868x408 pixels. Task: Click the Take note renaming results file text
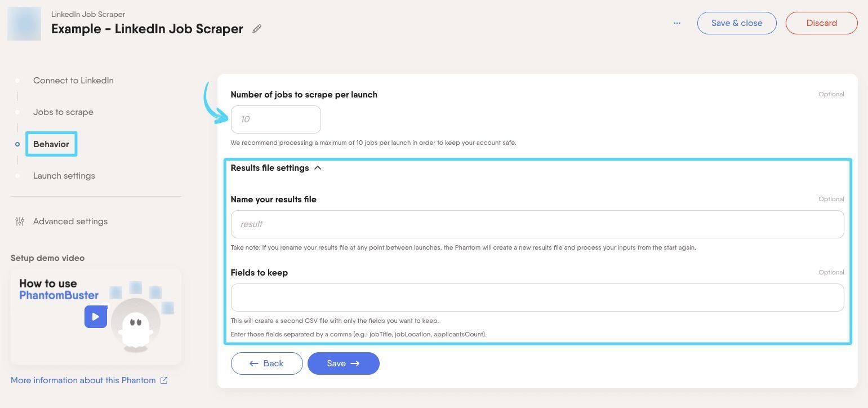click(464, 247)
